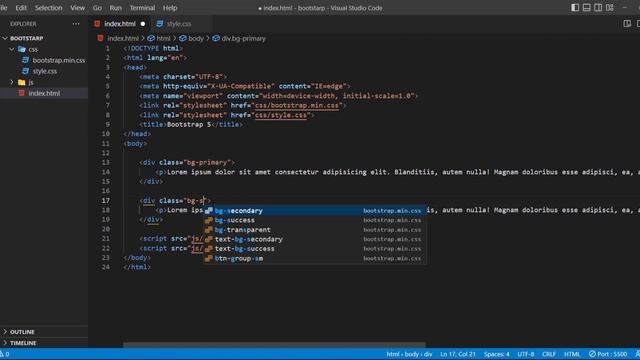Choose btn-group-sm suggestion
This screenshot has height=360, width=640.
[315, 258]
